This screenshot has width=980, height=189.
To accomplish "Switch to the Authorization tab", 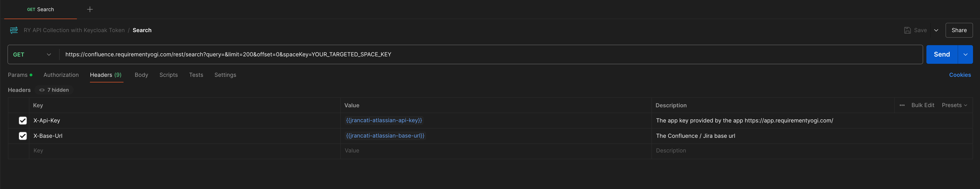I will tap(61, 75).
